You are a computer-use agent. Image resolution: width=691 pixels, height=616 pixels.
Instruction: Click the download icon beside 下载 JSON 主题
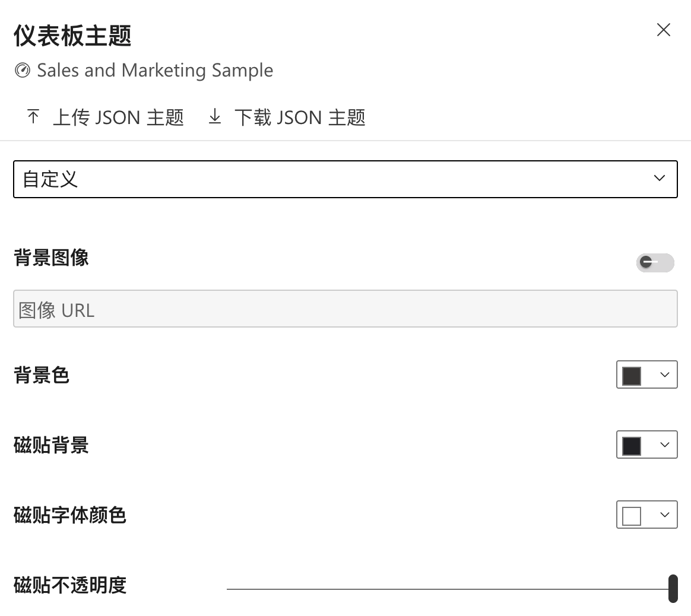tap(214, 118)
